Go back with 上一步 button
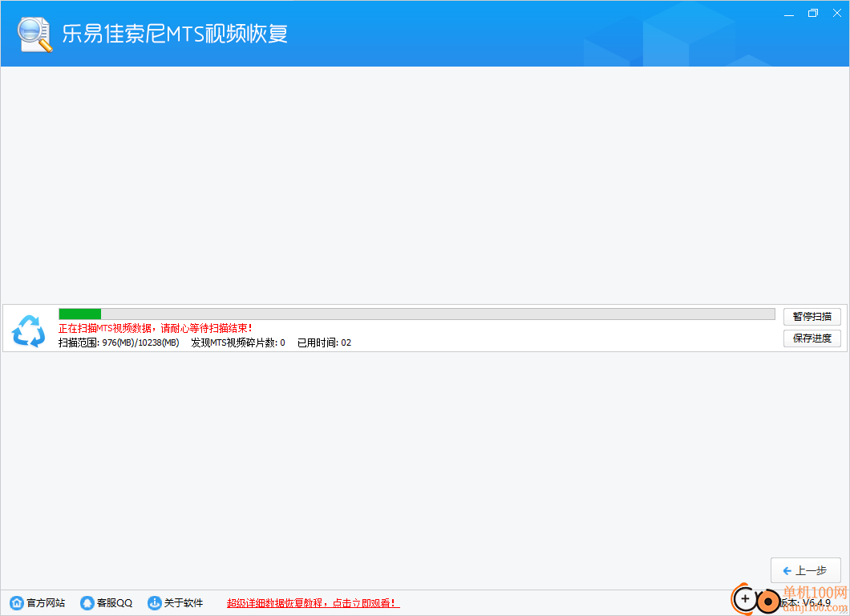The width and height of the screenshot is (850, 616). point(806,570)
